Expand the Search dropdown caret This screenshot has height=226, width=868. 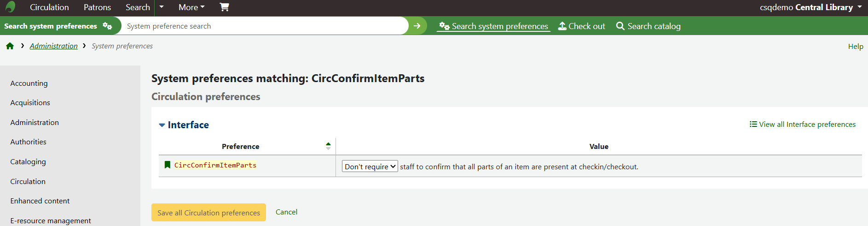[x=162, y=7]
